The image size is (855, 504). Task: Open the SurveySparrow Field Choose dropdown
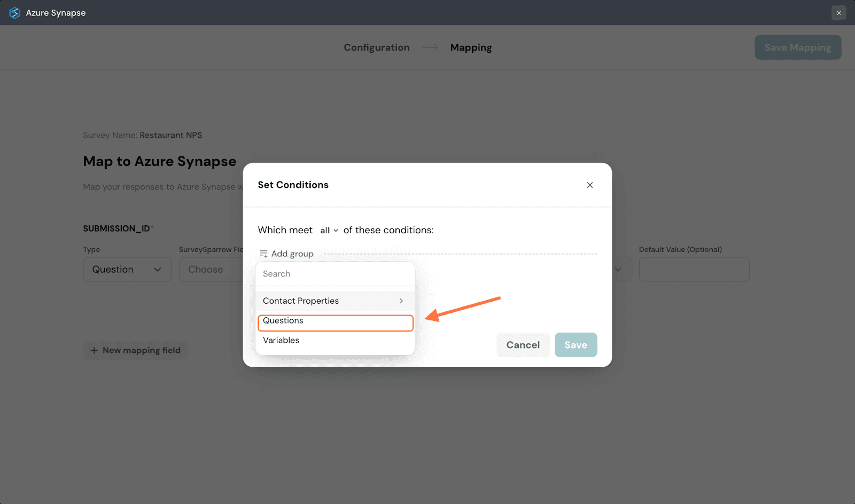[211, 270]
